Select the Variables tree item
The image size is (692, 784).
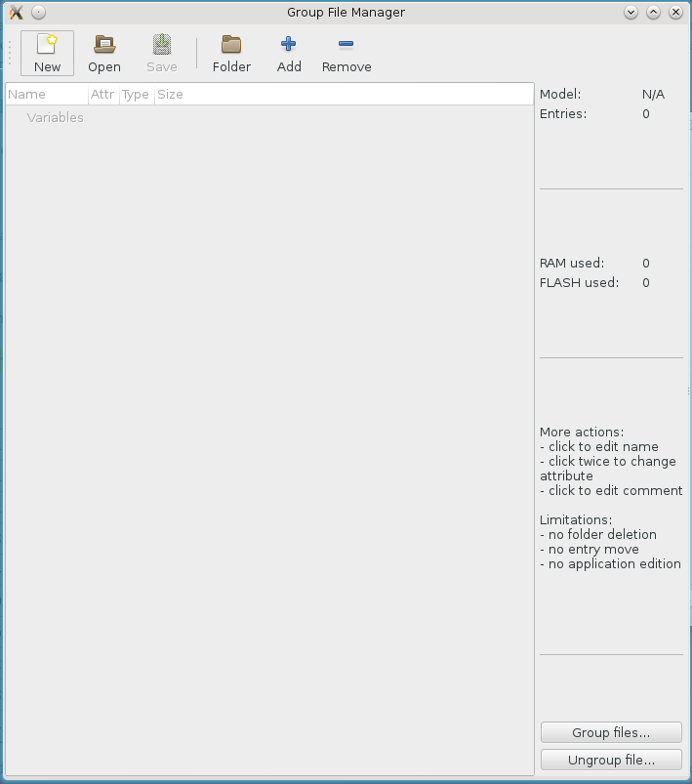click(55, 118)
